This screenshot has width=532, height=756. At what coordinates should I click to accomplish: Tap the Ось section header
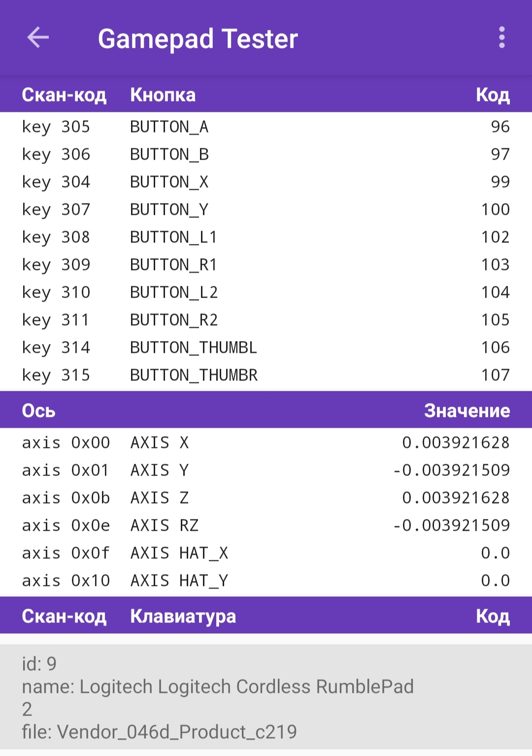38,410
